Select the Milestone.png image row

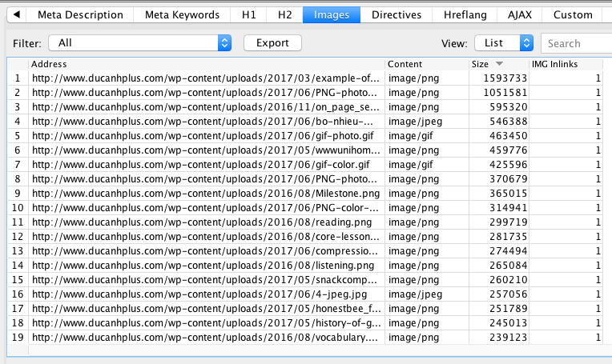(207, 193)
